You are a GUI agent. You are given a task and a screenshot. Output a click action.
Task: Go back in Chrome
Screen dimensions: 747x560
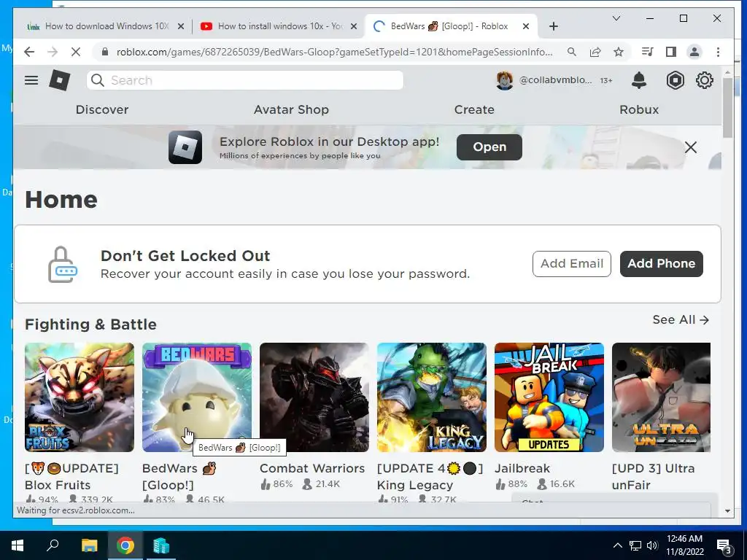tap(29, 52)
